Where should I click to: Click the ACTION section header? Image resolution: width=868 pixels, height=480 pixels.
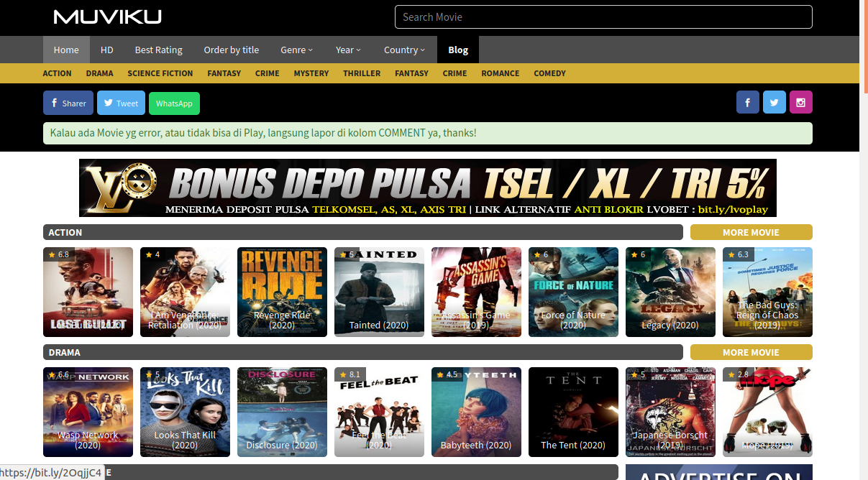point(362,232)
